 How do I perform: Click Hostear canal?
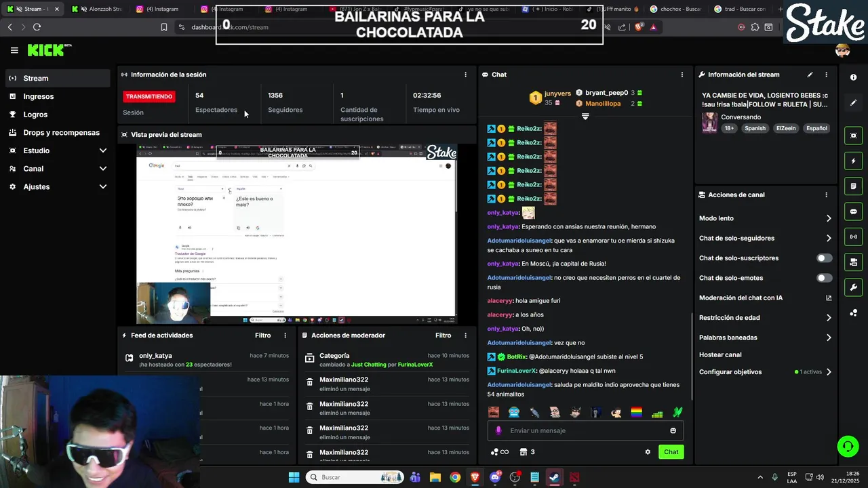[x=720, y=354]
